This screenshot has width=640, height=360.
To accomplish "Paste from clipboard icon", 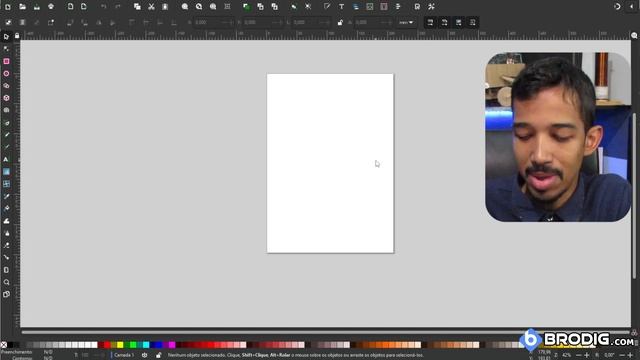I will (x=165, y=7).
